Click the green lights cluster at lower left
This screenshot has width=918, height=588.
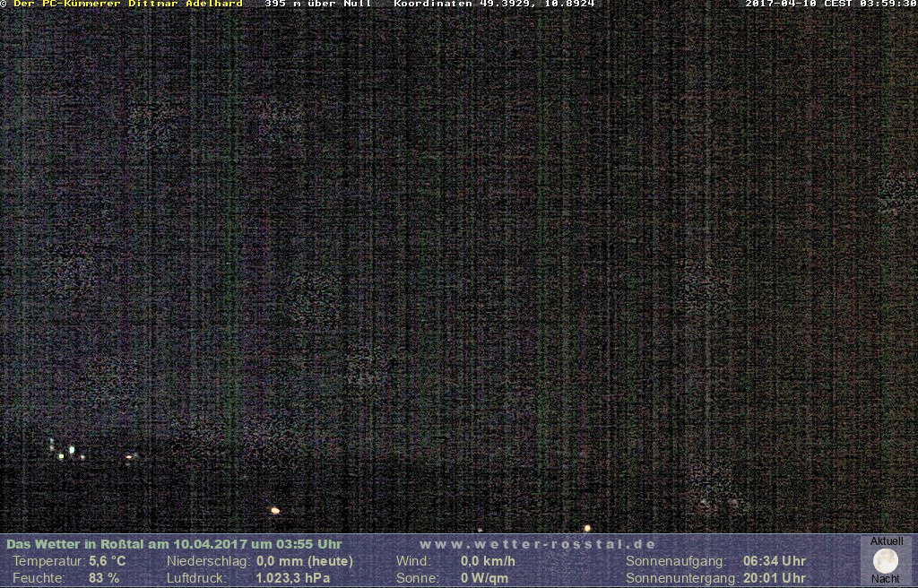point(66,451)
